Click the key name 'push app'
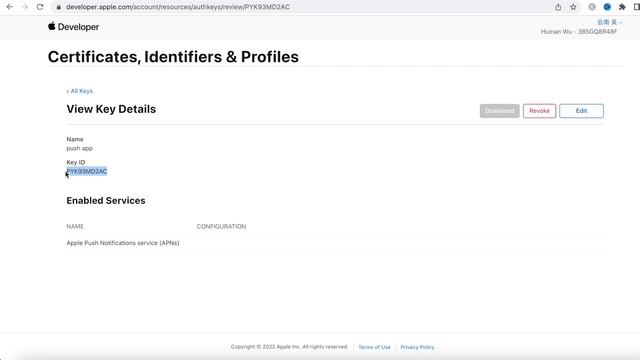This screenshot has width=640, height=360. [80, 148]
